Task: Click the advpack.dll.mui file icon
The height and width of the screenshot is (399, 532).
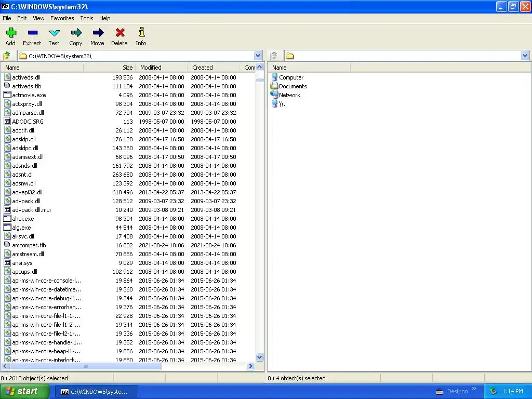Action: click(x=7, y=210)
